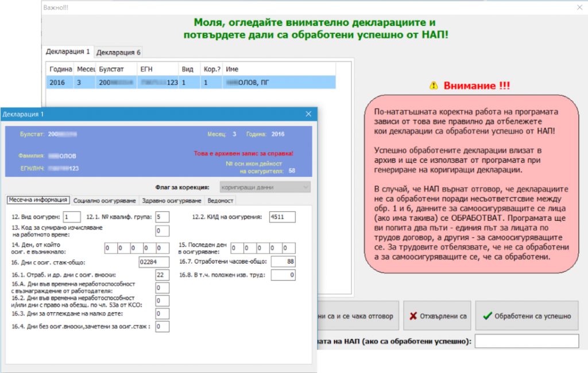Select the 2016 row in declarations table
Image resolution: width=588 pixels, height=373 pixels.
[191, 83]
